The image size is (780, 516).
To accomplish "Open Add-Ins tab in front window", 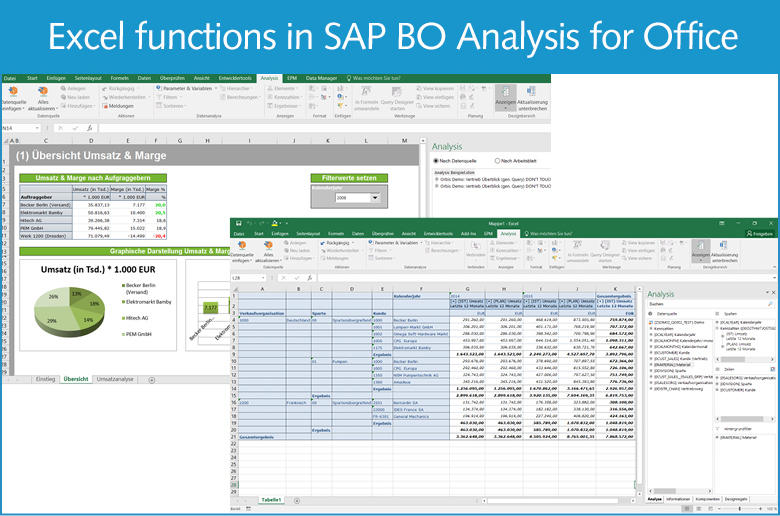I will pos(468,233).
